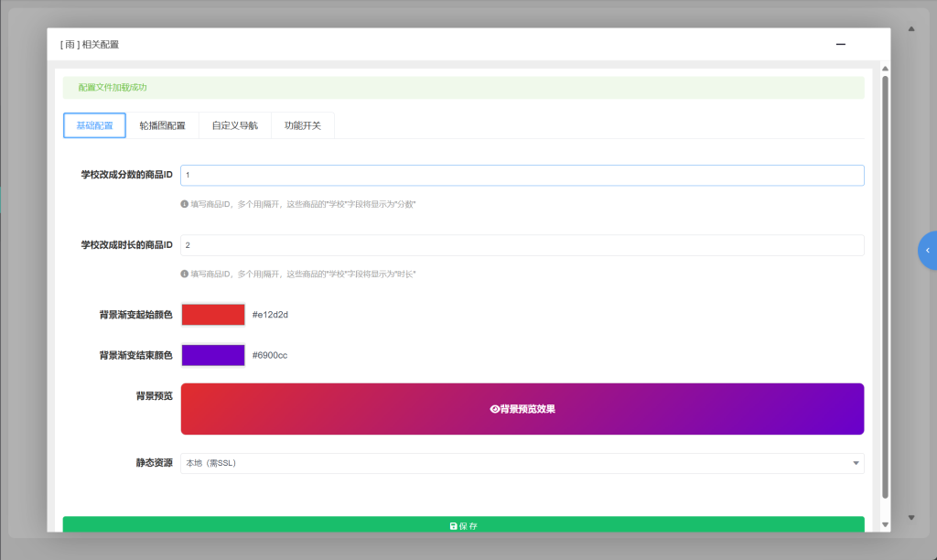
Task: Click the outer page scrollbar up arrow
Action: click(x=911, y=29)
